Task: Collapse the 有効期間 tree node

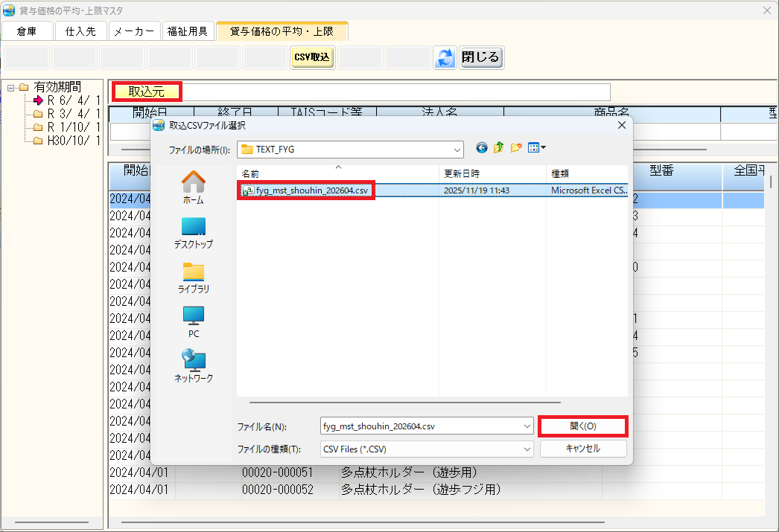Action: pyautogui.click(x=11, y=88)
